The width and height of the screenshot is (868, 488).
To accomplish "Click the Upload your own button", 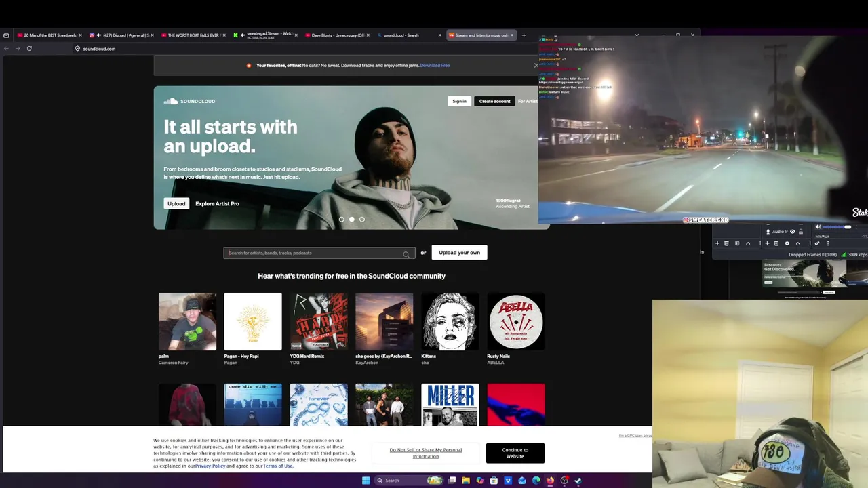I will (459, 253).
